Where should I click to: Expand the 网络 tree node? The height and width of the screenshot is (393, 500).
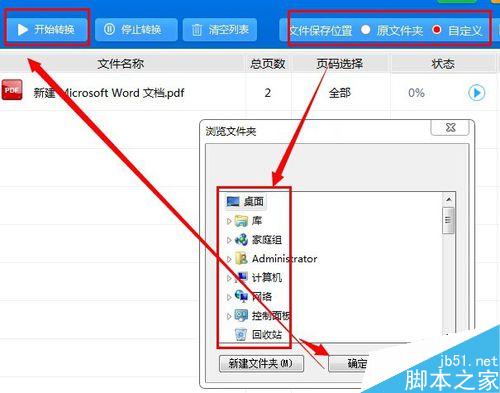[229, 297]
